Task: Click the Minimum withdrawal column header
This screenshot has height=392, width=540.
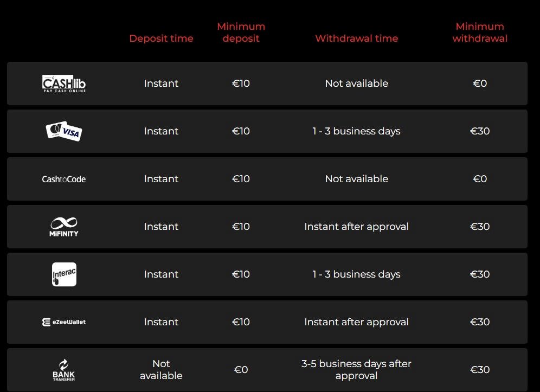Action: pos(480,33)
